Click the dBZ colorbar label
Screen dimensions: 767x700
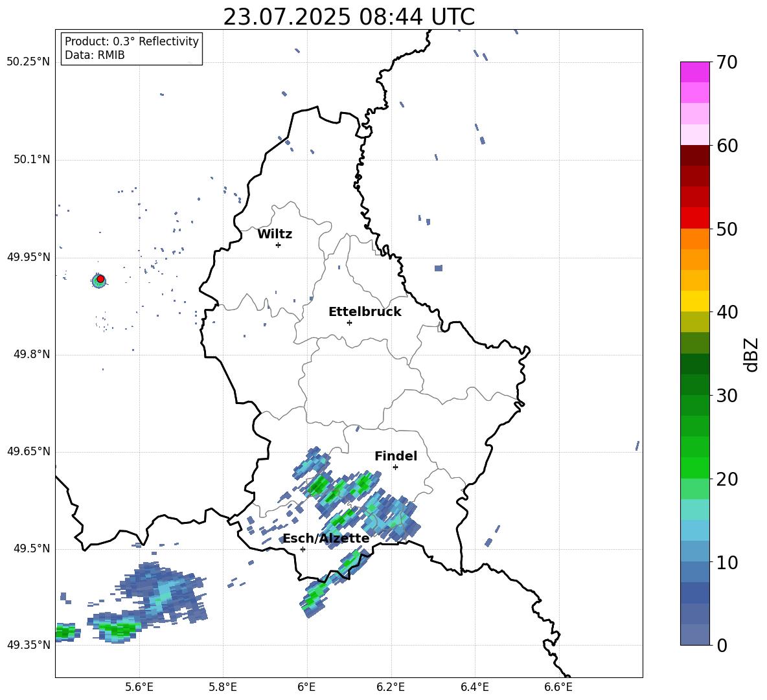click(752, 354)
